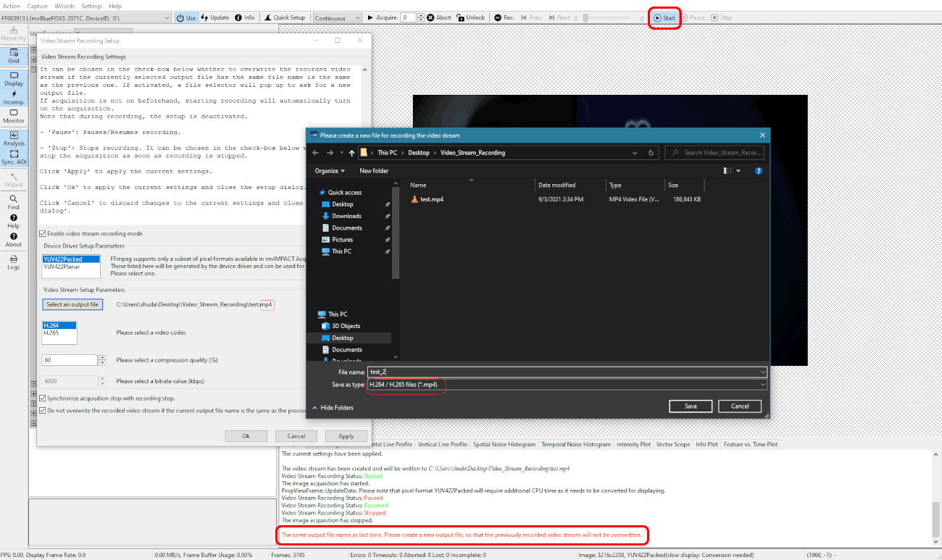Click the Find tool in sidebar
The height and width of the screenshot is (560, 942).
coord(14,201)
